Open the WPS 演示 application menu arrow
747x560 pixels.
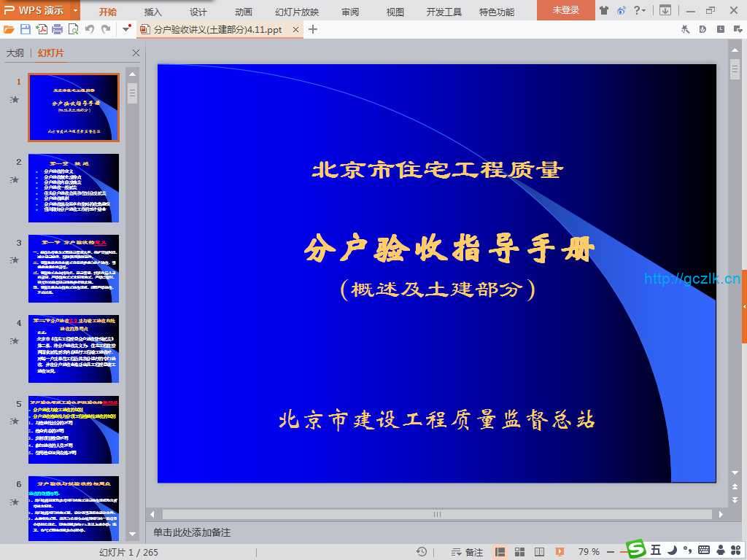click(x=76, y=10)
